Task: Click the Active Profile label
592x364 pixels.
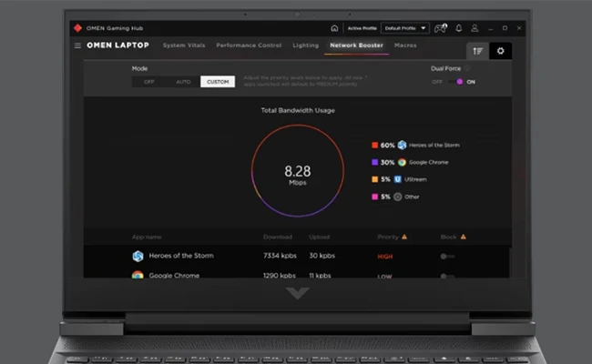Action: pyautogui.click(x=362, y=28)
